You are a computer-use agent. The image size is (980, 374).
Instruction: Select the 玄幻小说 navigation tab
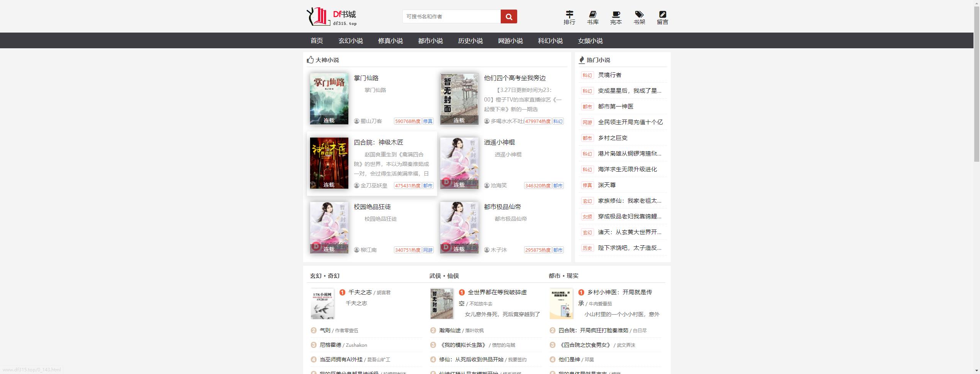[x=350, y=41]
